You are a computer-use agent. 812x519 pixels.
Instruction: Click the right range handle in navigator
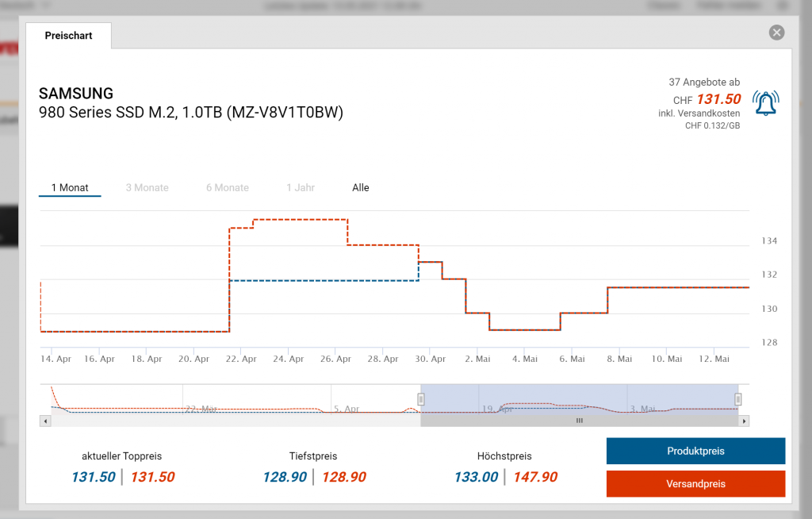(738, 399)
